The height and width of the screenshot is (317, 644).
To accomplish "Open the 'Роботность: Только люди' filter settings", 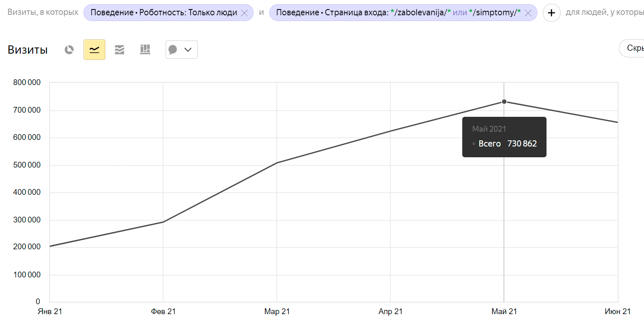I will click(164, 13).
